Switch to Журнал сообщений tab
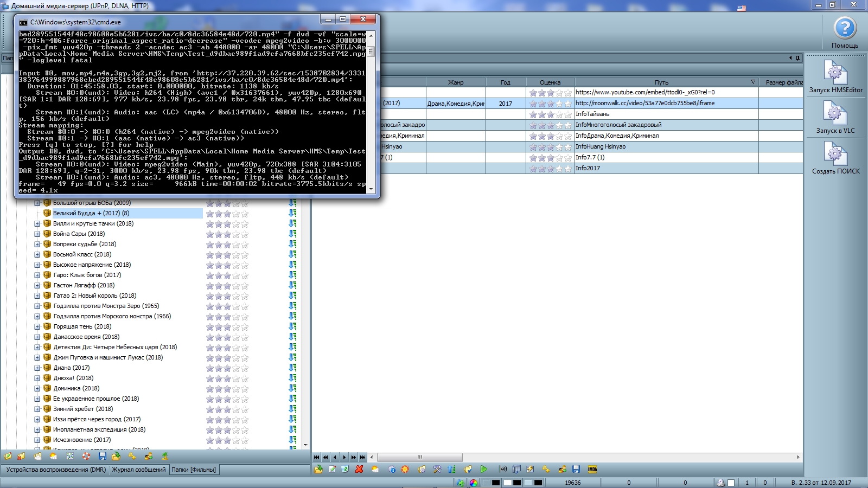The image size is (868, 488). click(139, 470)
